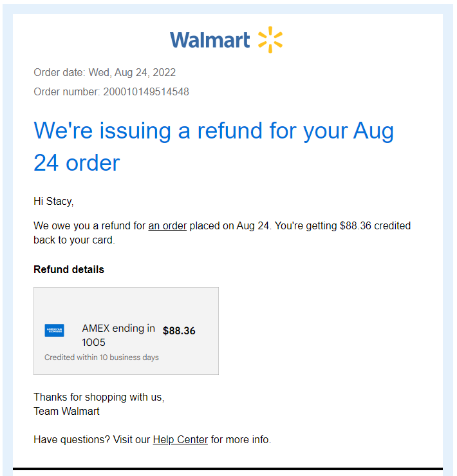Screen dimensions: 457x476
Task: Click the 'Team Walmart' signature
Action: [66, 411]
